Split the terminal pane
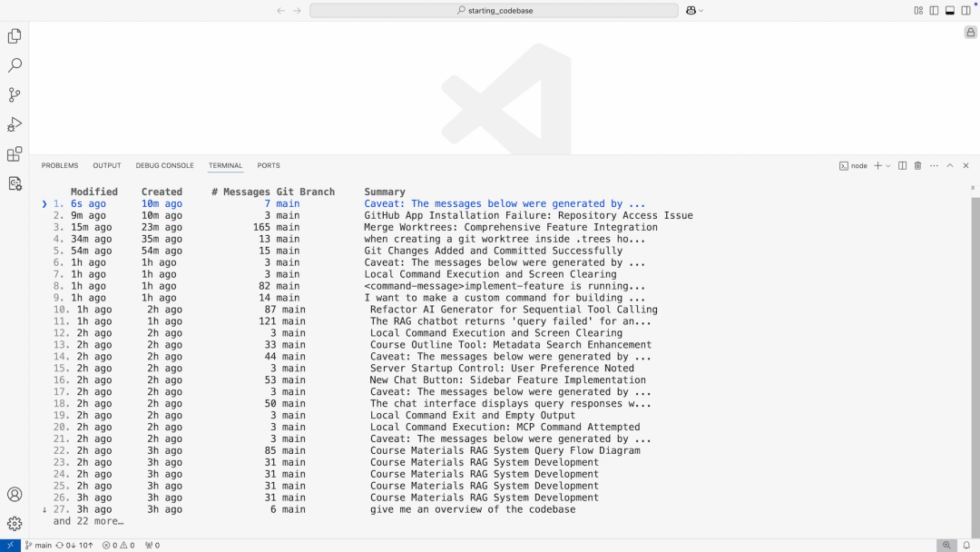980x552 pixels. click(x=902, y=166)
